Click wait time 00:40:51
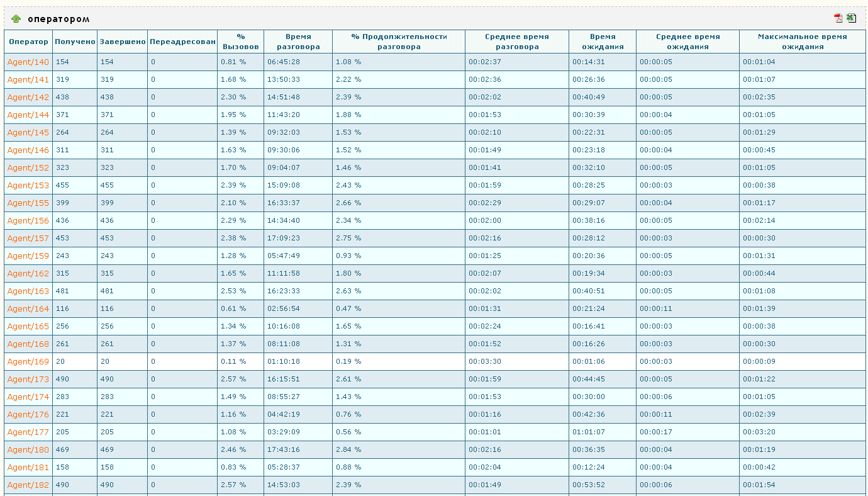The height and width of the screenshot is (496, 868). [x=588, y=291]
